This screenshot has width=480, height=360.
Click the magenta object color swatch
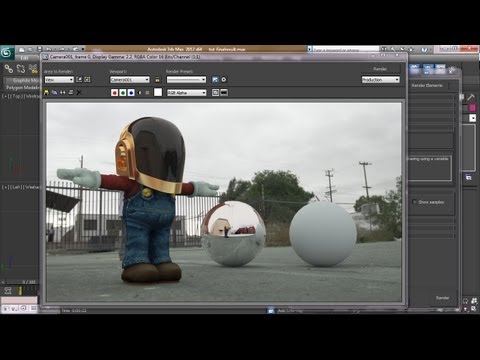(x=472, y=108)
